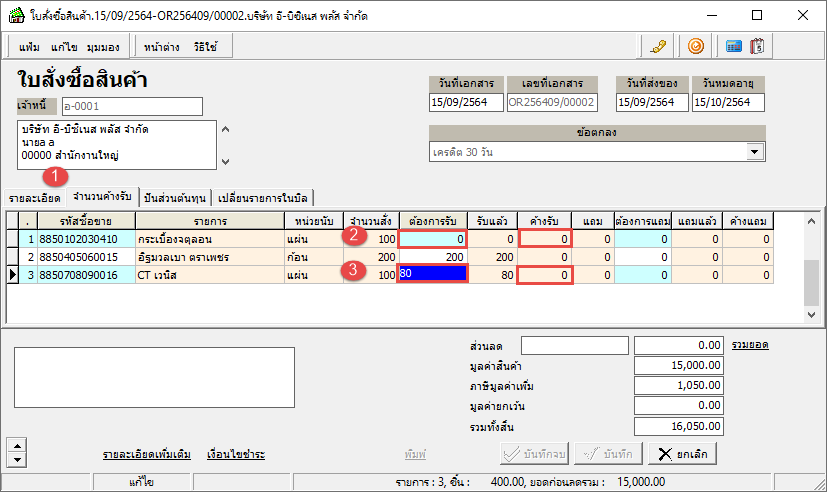Click the หน่วยนับ column header
The height and width of the screenshot is (492, 827).
coord(314,221)
